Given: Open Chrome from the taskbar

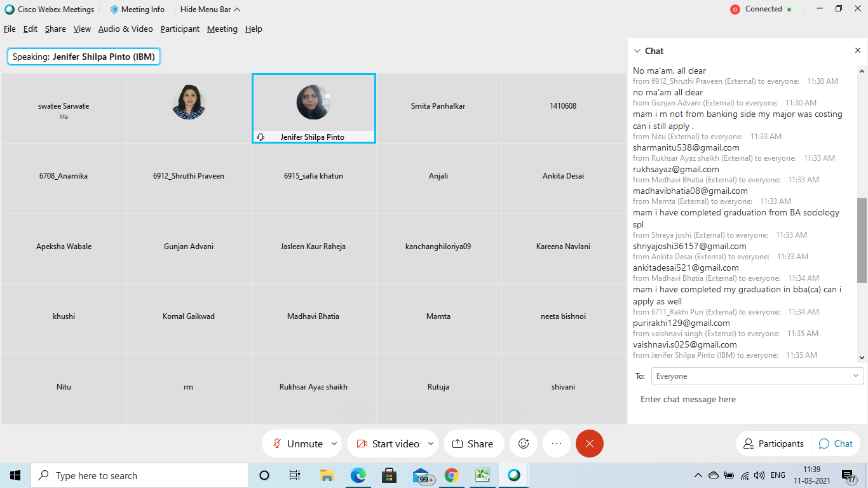Looking at the screenshot, I should [x=452, y=475].
